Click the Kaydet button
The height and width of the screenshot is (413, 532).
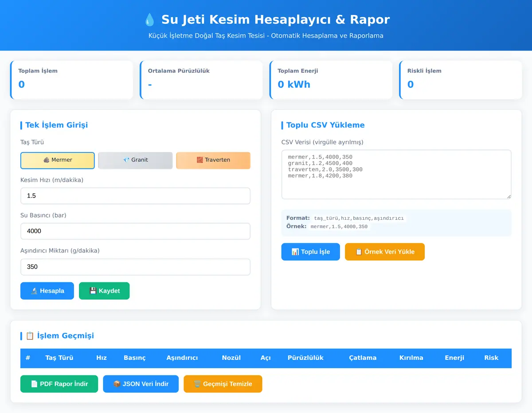(x=104, y=291)
